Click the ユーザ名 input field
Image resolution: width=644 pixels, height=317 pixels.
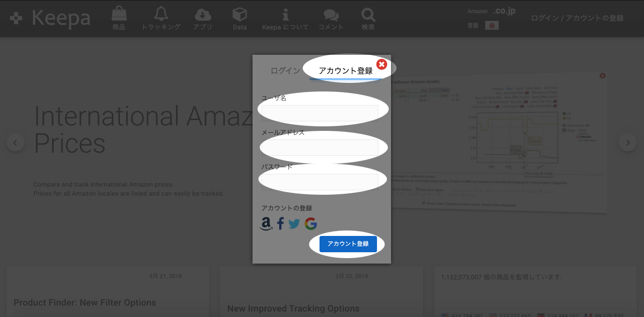tap(320, 113)
